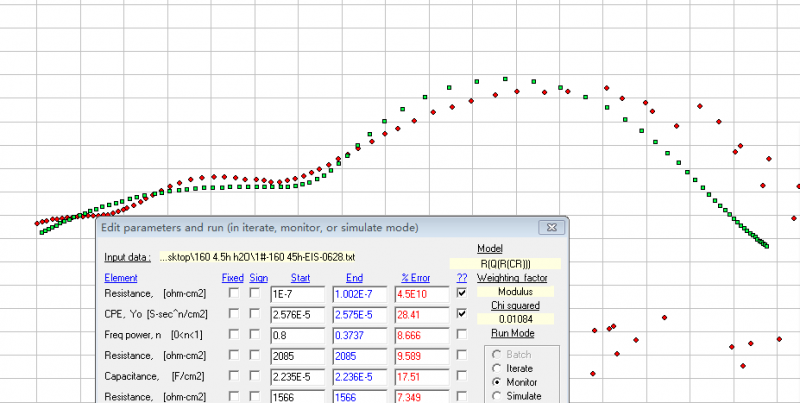Click the dialog title bar text
The image size is (800, 403).
tap(259, 228)
